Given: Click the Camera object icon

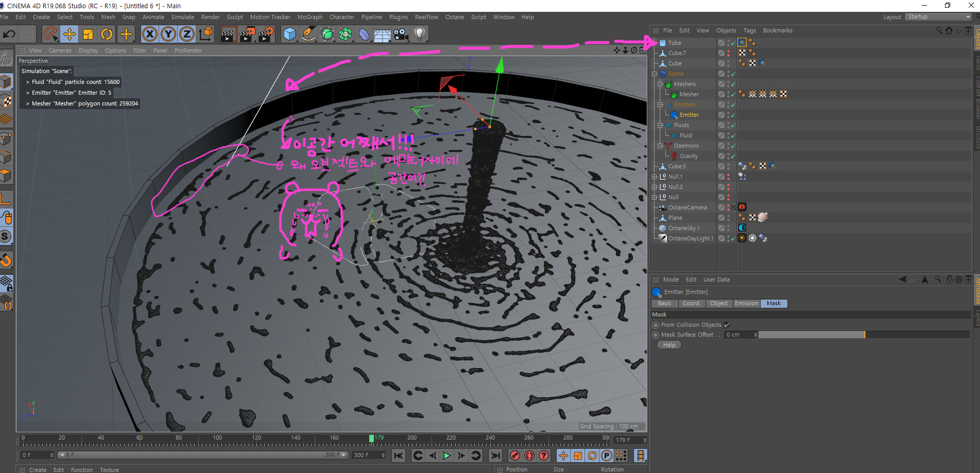Looking at the screenshot, I should pyautogui.click(x=401, y=34).
